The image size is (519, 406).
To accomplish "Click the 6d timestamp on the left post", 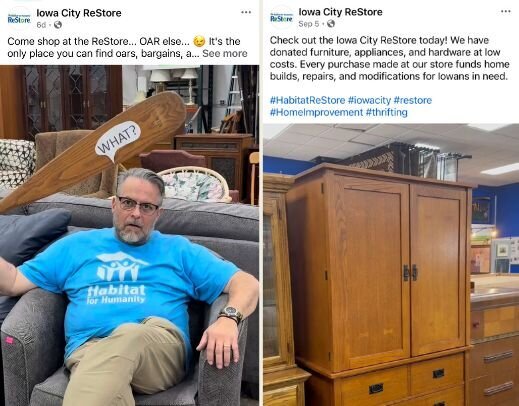I will 41,25.
